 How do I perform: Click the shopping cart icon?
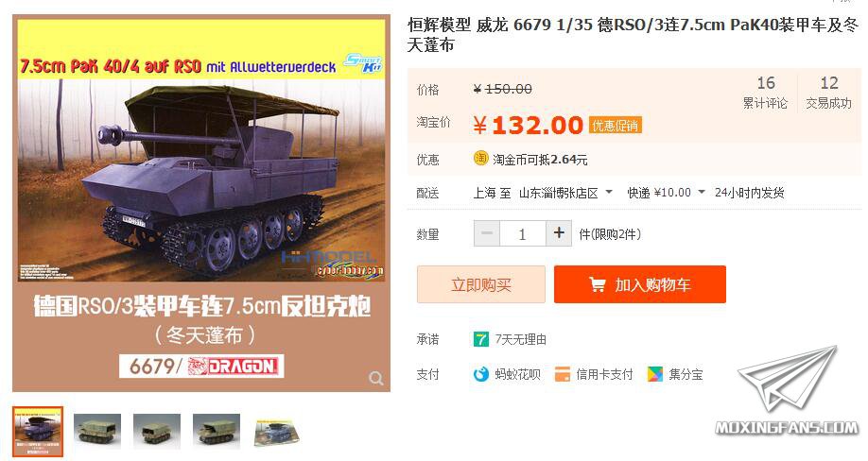(x=597, y=284)
